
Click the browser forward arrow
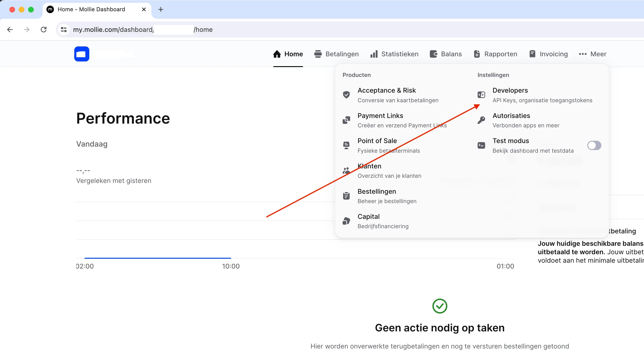26,30
